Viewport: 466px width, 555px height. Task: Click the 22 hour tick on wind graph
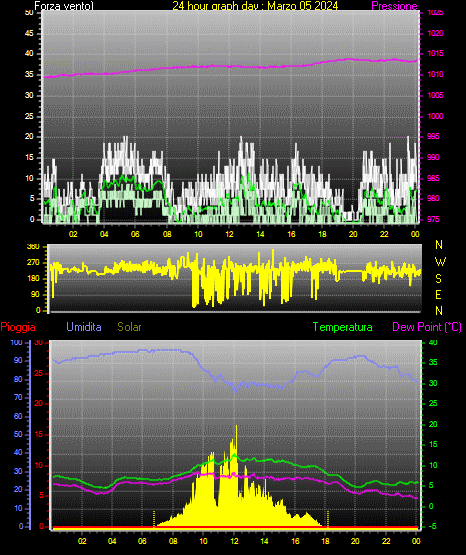384,234
